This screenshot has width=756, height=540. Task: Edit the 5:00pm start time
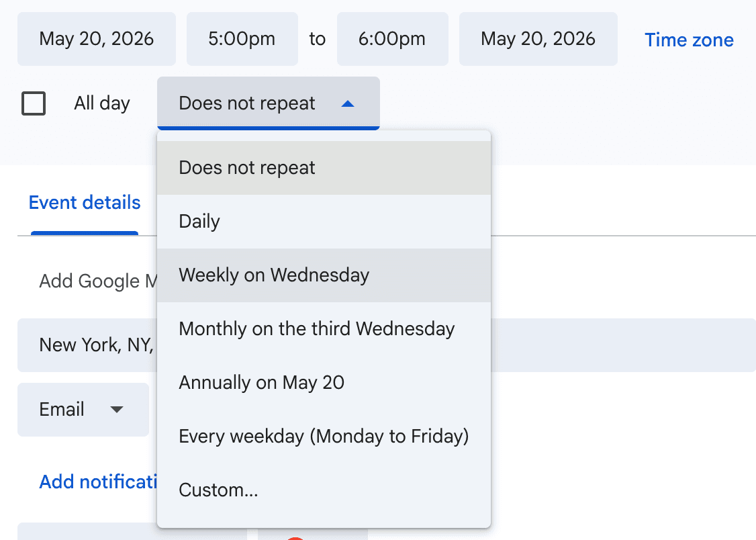(242, 38)
